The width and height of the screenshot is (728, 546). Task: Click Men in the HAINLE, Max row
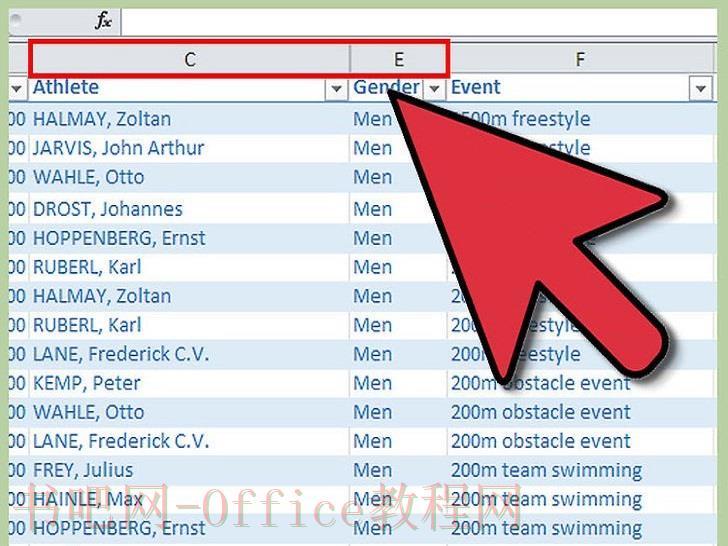coord(373,499)
